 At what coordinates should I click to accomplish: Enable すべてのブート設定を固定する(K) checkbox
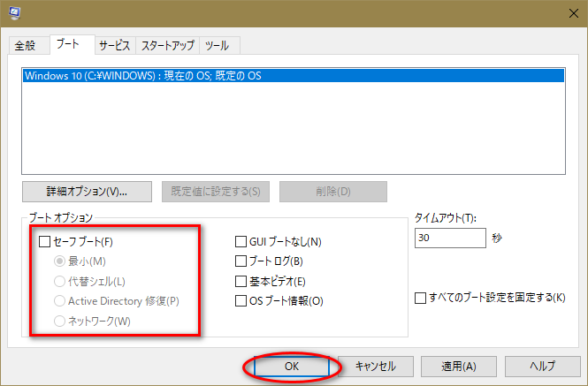[x=420, y=298]
